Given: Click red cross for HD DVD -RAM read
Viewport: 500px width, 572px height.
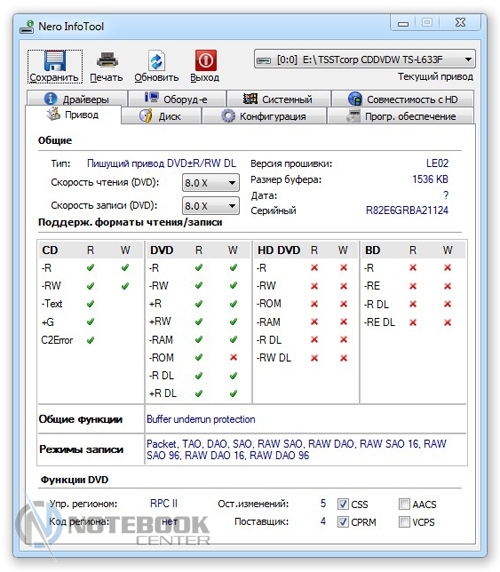Looking at the screenshot, I should tap(314, 322).
